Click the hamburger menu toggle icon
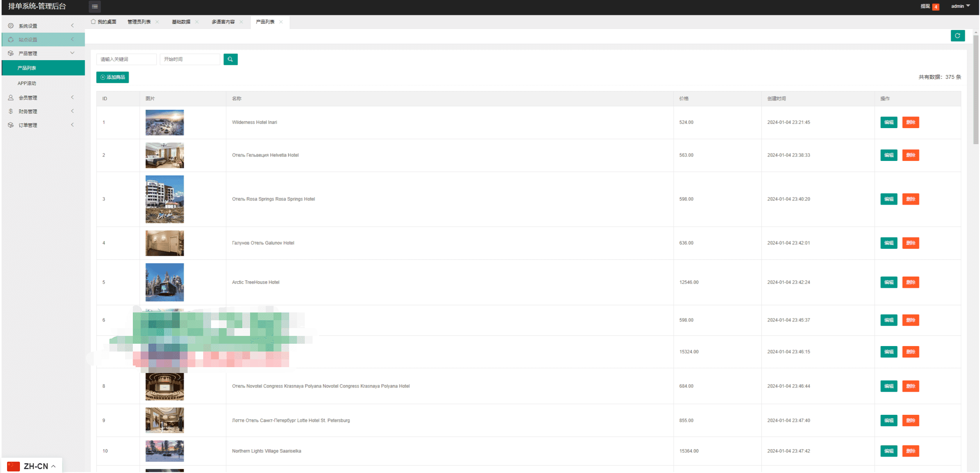Image resolution: width=980 pixels, height=473 pixels. click(x=95, y=7)
